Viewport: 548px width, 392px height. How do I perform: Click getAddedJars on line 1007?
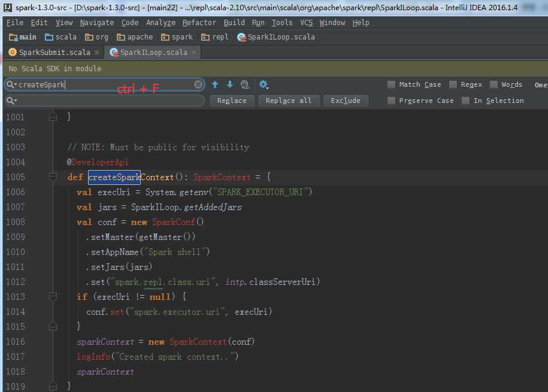[213, 207]
